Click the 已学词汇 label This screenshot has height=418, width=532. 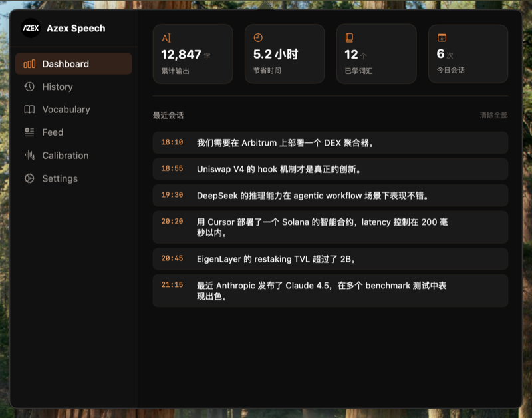point(358,71)
